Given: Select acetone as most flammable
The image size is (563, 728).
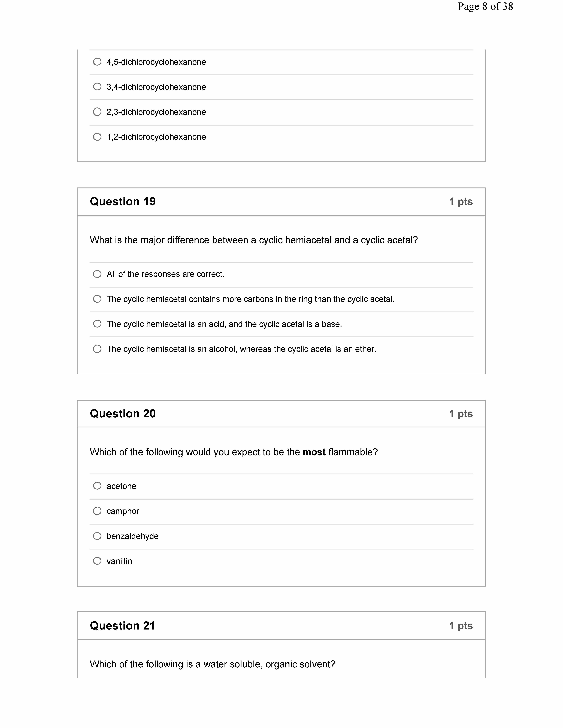Looking at the screenshot, I should click(97, 486).
